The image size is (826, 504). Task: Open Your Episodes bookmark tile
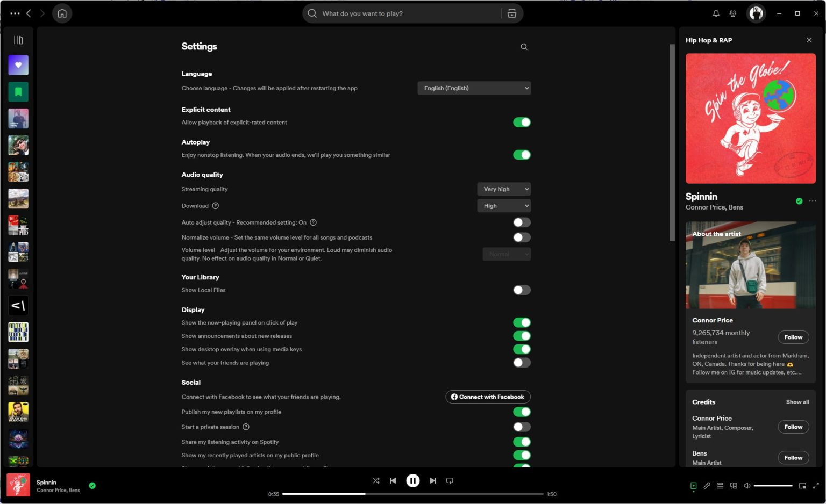[18, 92]
